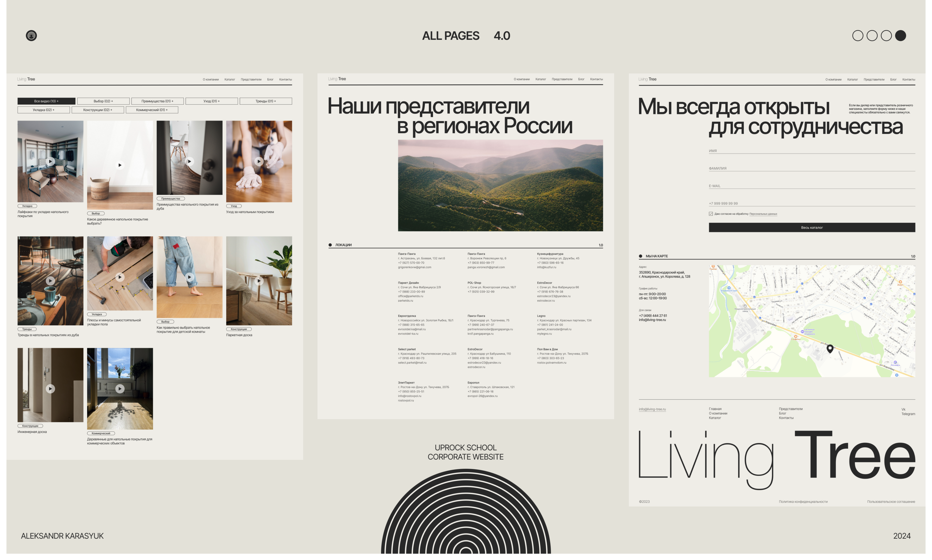The height and width of the screenshot is (560, 932).
Task: Expand the Выбор (02) + filter
Action: pos(103,101)
